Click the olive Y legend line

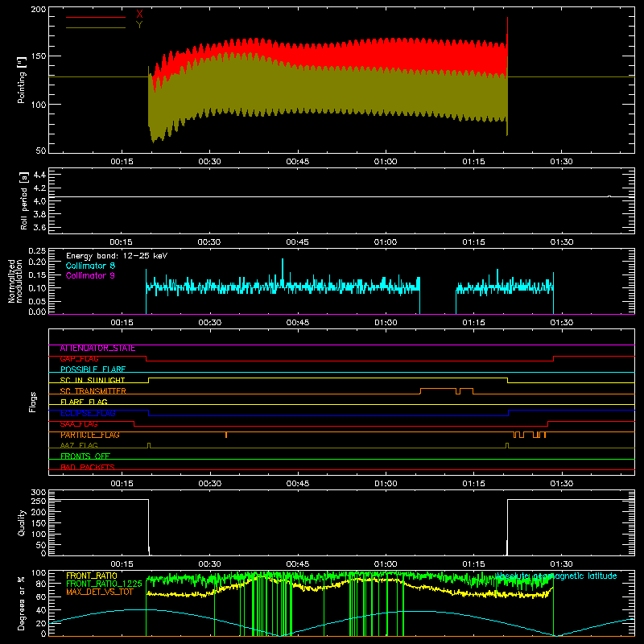(x=96, y=27)
